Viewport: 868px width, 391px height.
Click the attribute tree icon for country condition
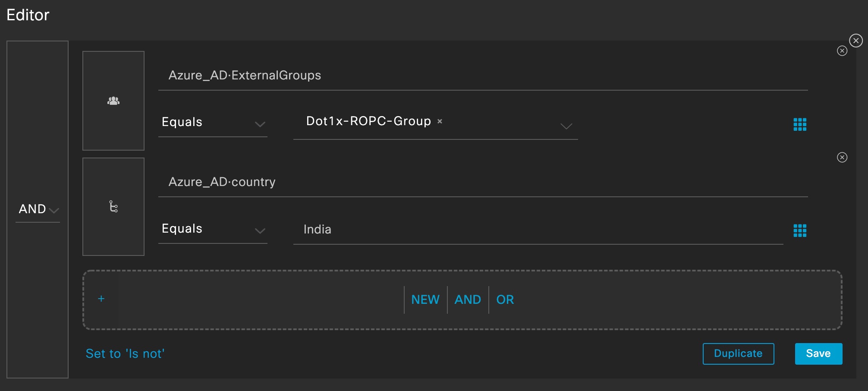(113, 207)
